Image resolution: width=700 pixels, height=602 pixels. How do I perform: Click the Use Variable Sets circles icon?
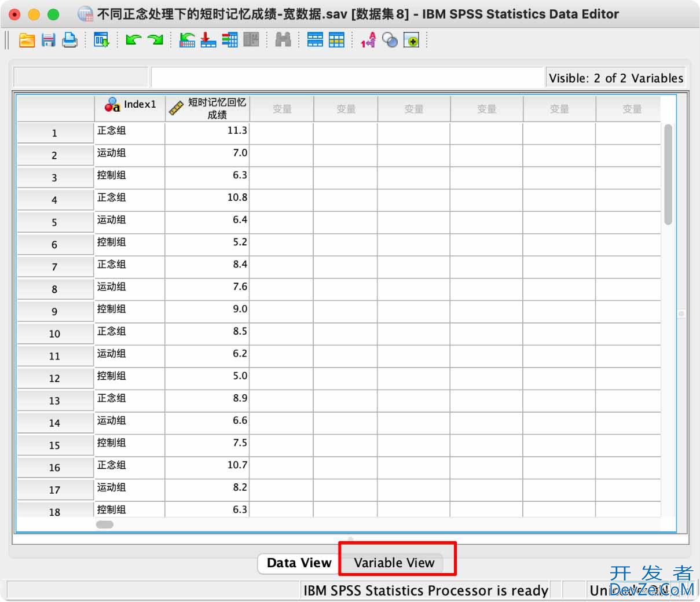click(x=390, y=40)
